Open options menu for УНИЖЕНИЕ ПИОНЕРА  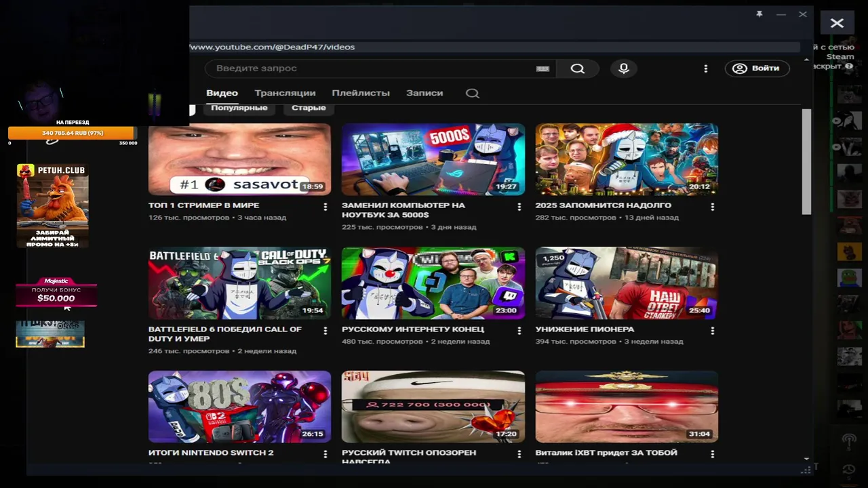[712, 331]
